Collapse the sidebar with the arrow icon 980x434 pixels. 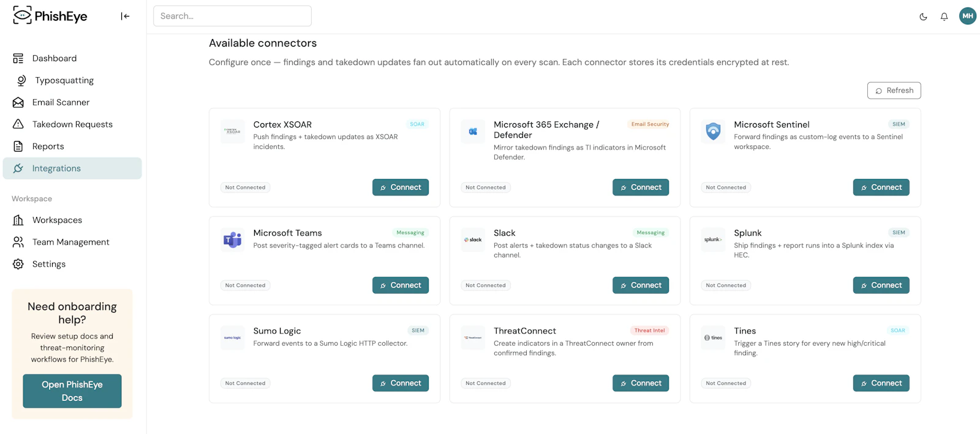[125, 17]
